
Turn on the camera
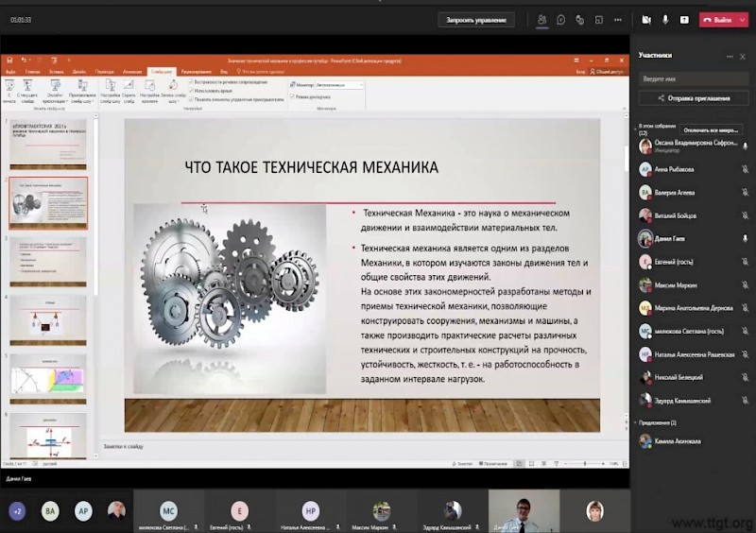tap(647, 19)
